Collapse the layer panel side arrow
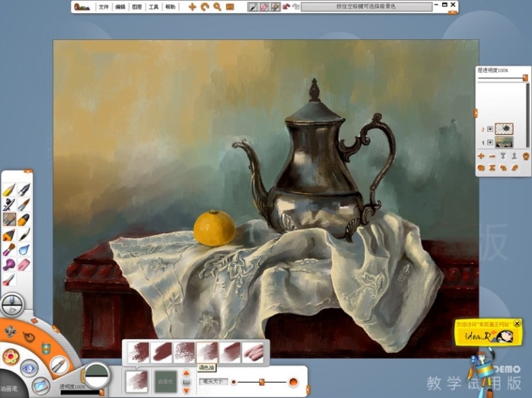 pos(476,113)
